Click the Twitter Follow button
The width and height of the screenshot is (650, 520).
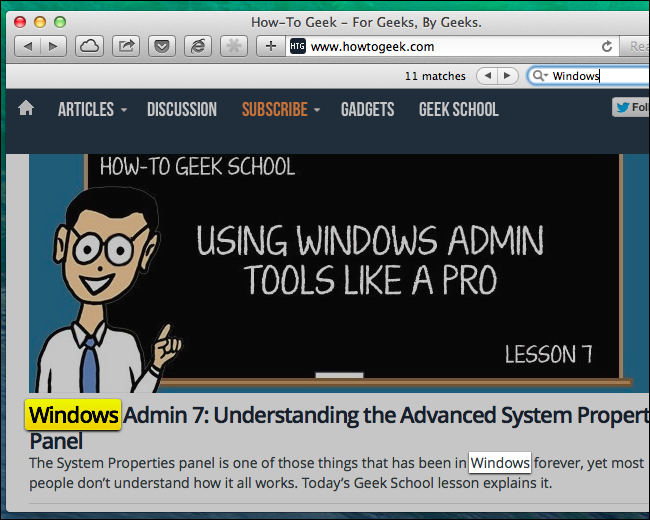[x=631, y=107]
